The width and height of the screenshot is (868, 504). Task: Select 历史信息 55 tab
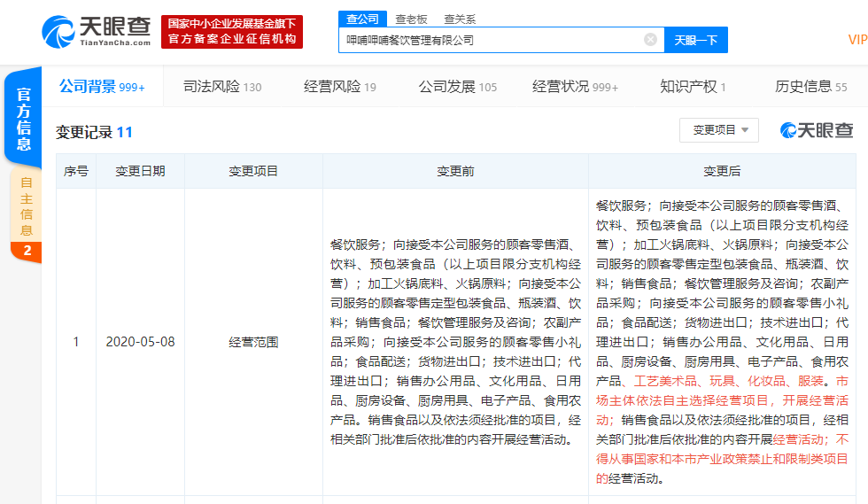[x=811, y=87]
